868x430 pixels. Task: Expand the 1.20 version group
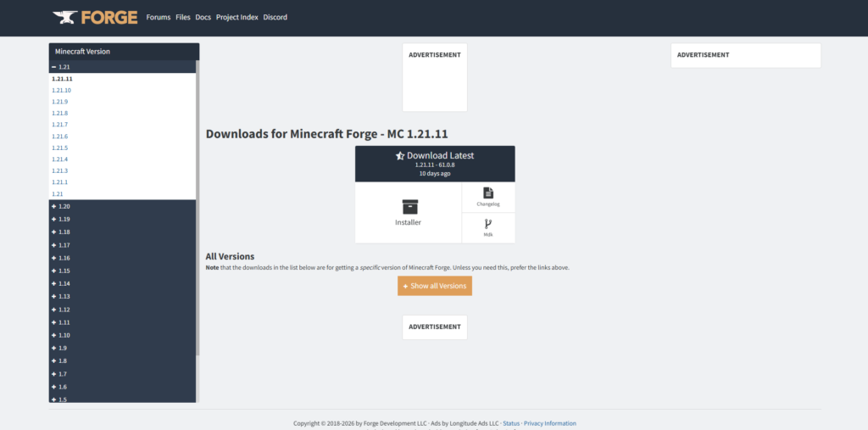click(x=54, y=206)
